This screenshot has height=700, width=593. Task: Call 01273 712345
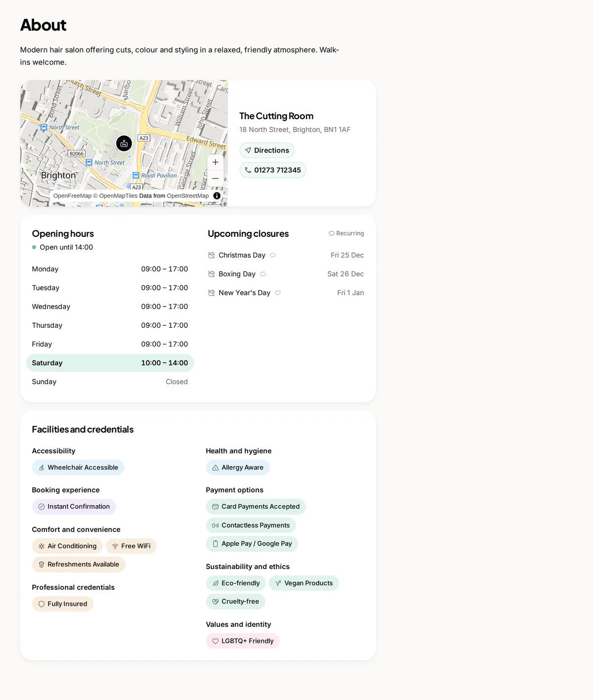pos(273,170)
